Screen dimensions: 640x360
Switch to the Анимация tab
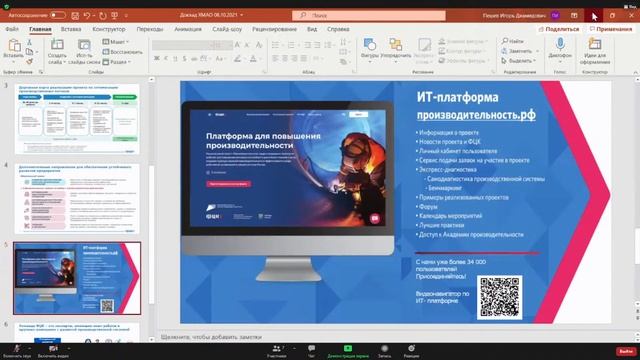(x=188, y=29)
